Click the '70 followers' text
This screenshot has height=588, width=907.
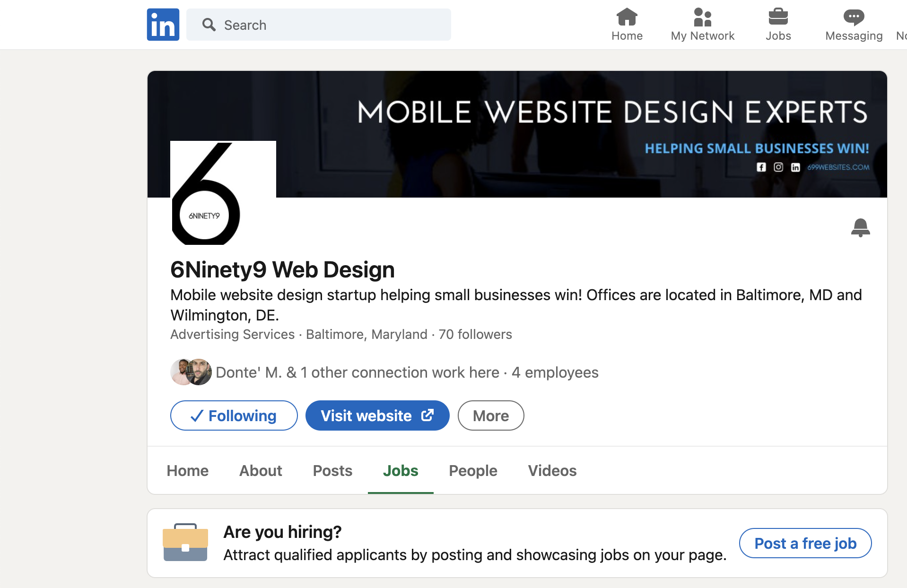[475, 334]
